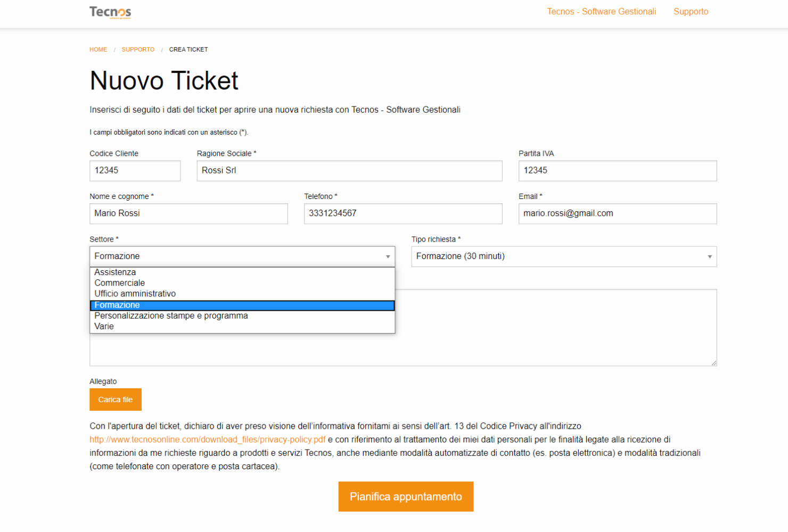Go to HOME breadcrumb
788x532 pixels.
point(98,49)
